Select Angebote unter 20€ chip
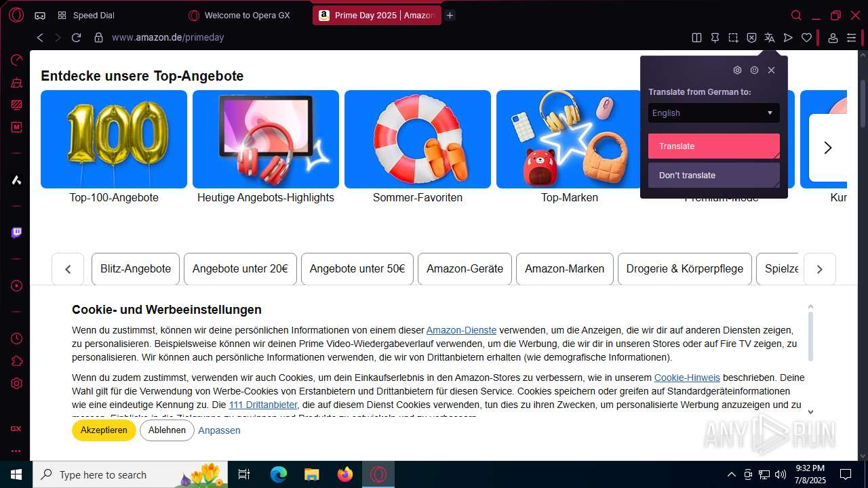The image size is (868, 488). pos(240,269)
